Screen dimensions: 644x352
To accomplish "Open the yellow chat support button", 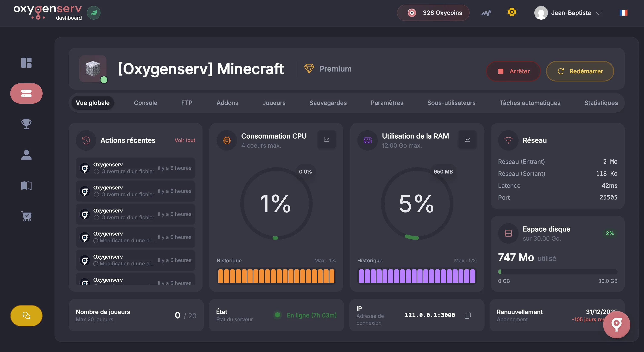I will [x=26, y=316].
